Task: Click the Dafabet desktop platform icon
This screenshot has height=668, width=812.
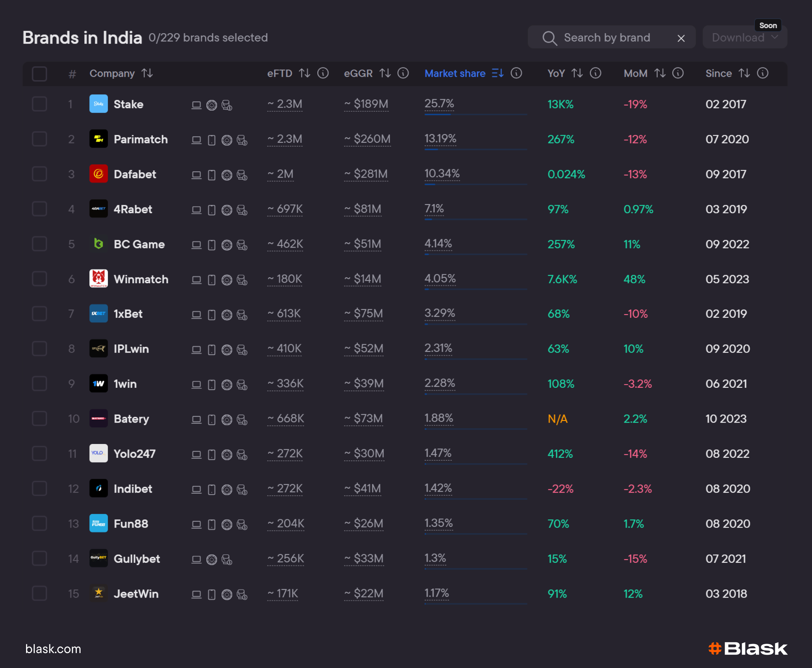Action: click(196, 175)
